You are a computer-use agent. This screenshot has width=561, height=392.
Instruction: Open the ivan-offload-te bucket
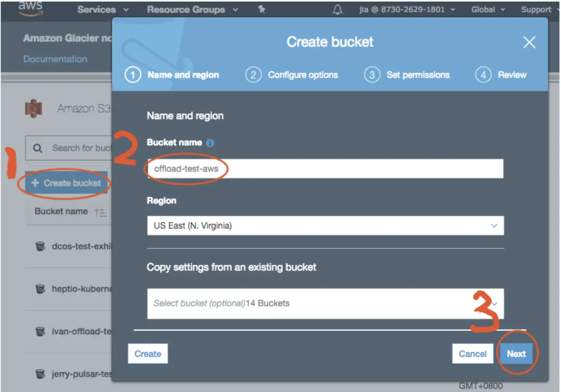(81, 331)
